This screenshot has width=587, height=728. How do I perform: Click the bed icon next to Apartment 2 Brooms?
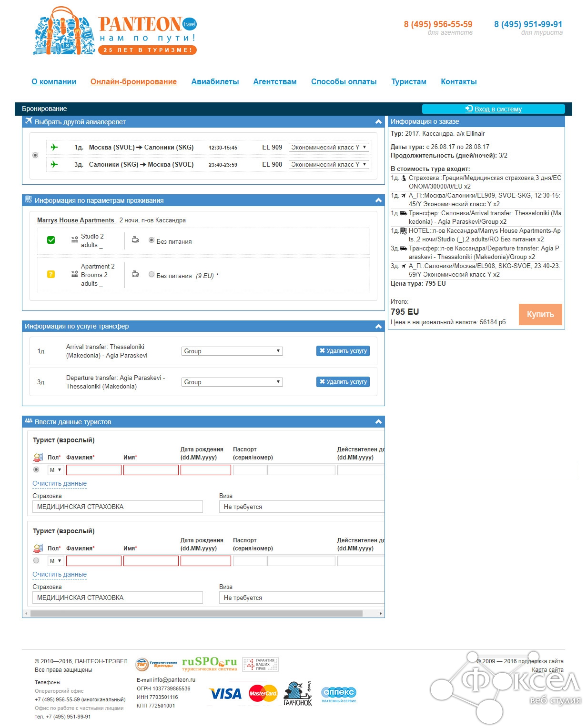(x=75, y=274)
